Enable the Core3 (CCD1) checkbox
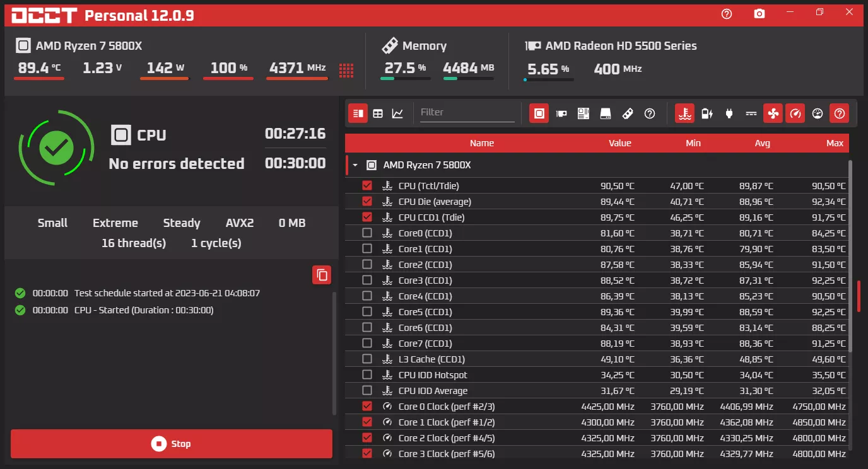 pos(367,281)
